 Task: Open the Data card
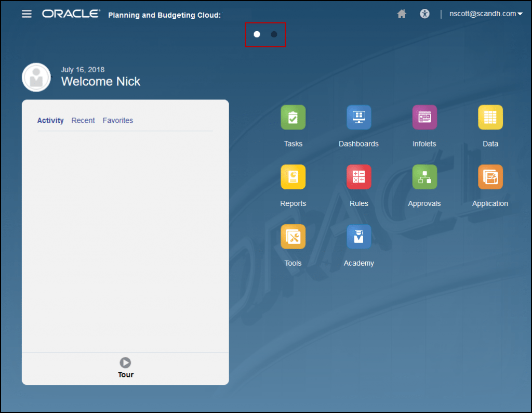tap(490, 118)
